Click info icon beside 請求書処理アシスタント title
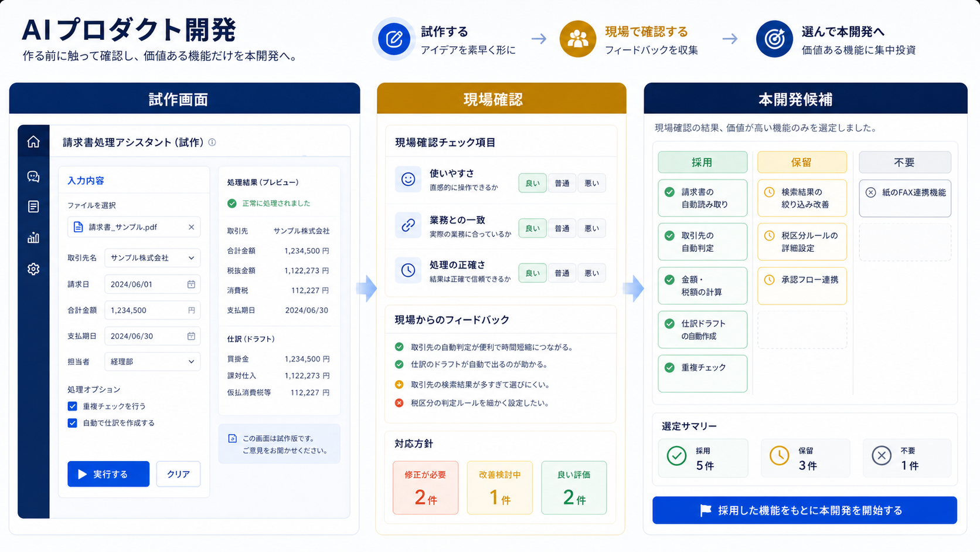The height and width of the screenshot is (552, 980). 212,142
